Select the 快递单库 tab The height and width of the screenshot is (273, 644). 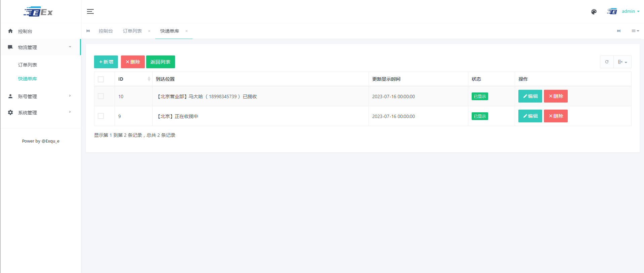pos(170,31)
